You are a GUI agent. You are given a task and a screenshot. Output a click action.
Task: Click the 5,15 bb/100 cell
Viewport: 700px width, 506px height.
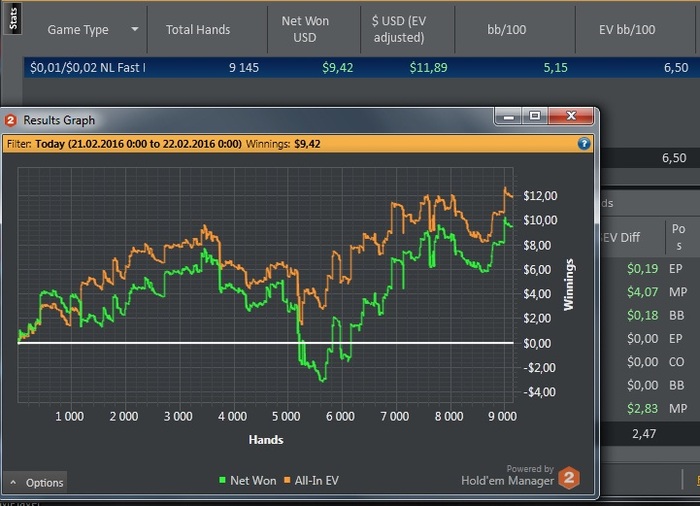[555, 68]
